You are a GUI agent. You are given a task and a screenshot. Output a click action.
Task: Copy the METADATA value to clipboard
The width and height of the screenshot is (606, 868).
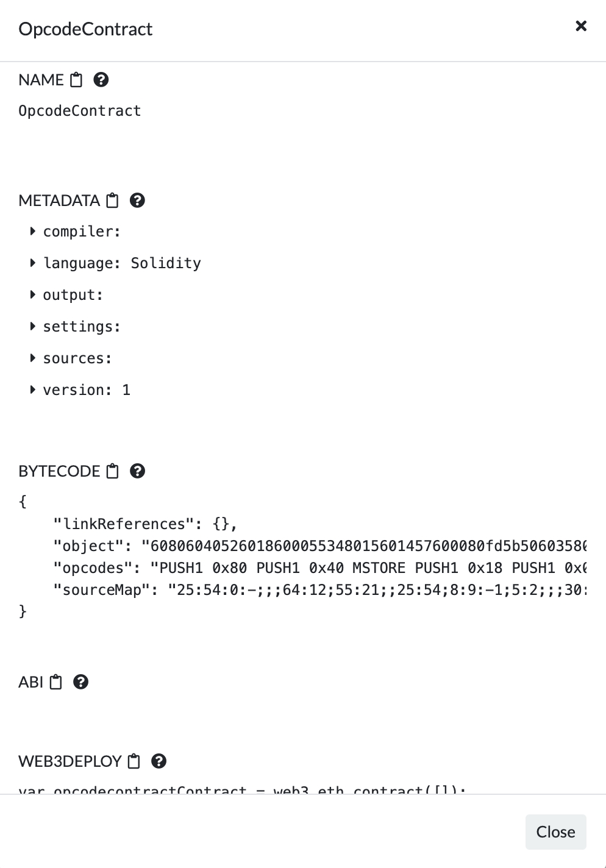click(113, 201)
